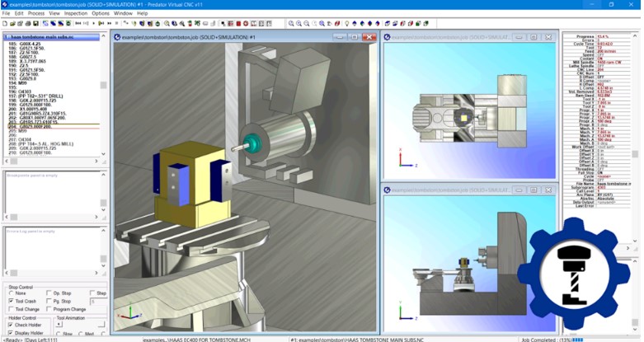Open the Options menu
The width and height of the screenshot is (644, 342).
click(101, 13)
